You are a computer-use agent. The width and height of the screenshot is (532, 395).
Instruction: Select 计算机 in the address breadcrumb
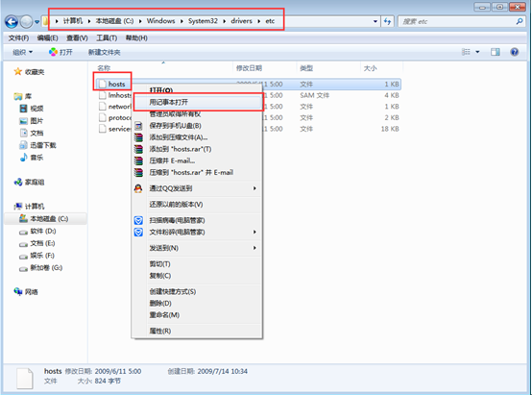(73, 21)
